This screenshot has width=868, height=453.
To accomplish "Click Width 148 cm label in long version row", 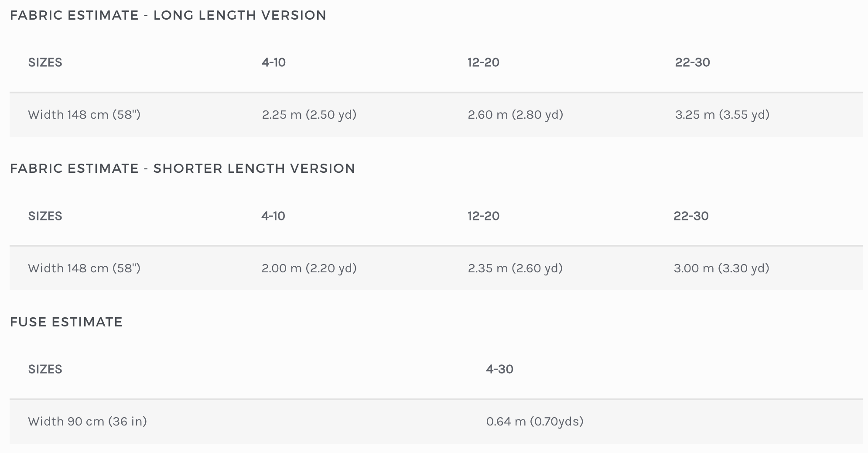I will tap(84, 115).
